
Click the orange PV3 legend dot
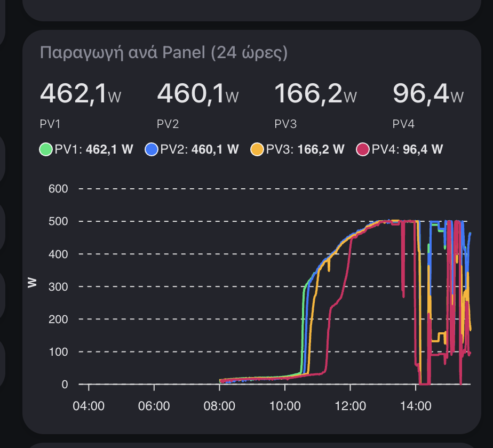[x=257, y=149]
